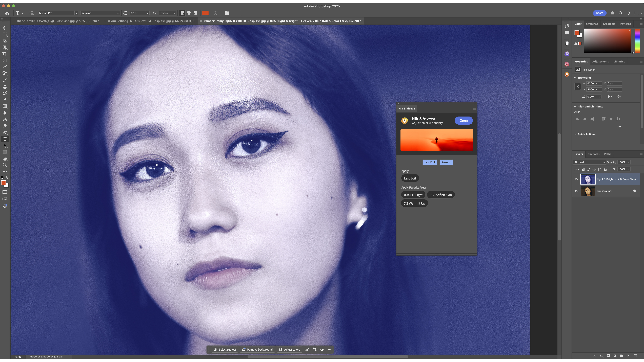The height and width of the screenshot is (362, 644).
Task: Add a layer mask icon
Action: pyautogui.click(x=608, y=355)
